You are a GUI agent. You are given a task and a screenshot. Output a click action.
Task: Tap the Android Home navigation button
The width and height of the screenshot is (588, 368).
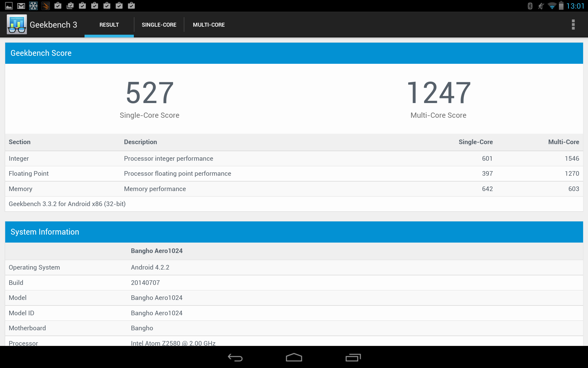pos(294,358)
